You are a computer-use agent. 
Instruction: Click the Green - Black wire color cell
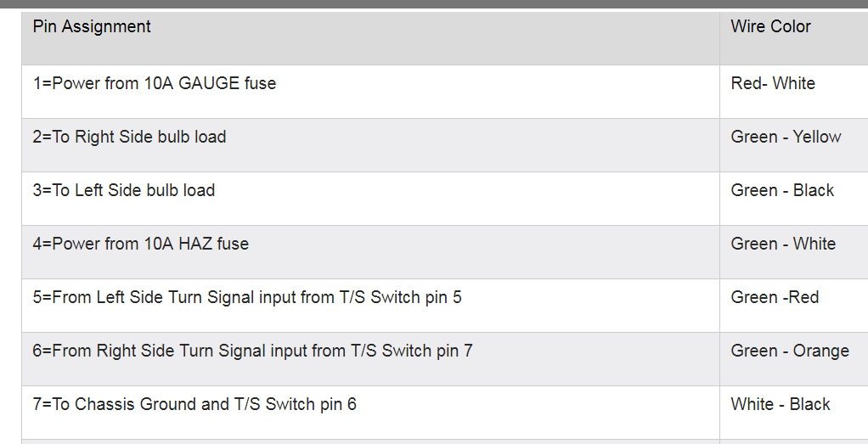[782, 191]
